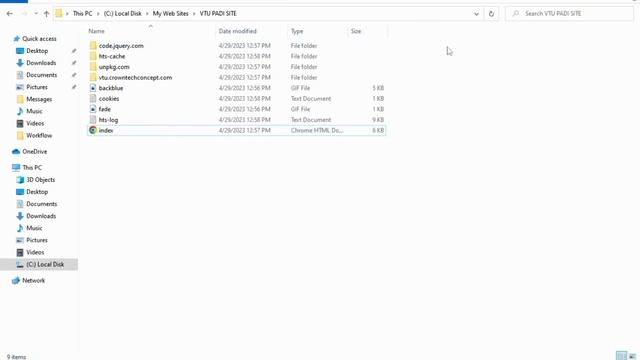640x360 pixels.
Task: Select the index Chrome HTML icon
Action: [x=93, y=131]
